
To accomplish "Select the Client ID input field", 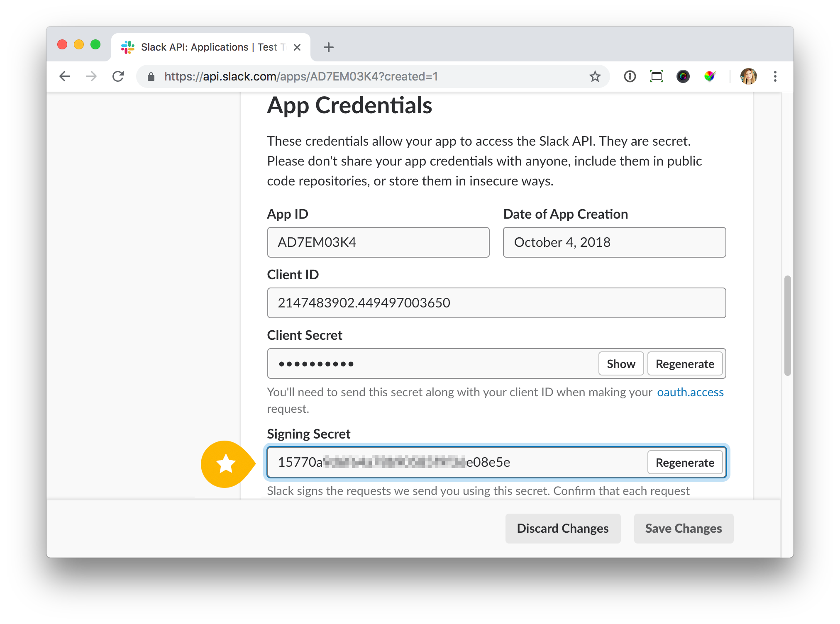I will point(497,303).
